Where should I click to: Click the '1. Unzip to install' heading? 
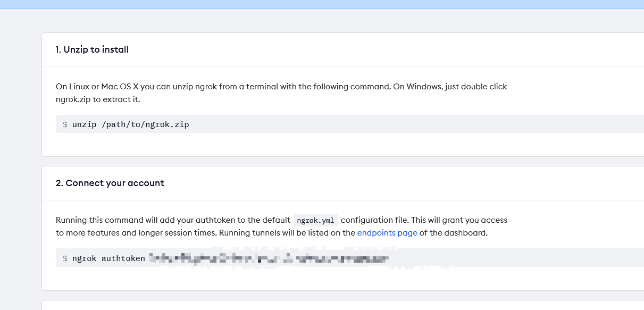91,49
